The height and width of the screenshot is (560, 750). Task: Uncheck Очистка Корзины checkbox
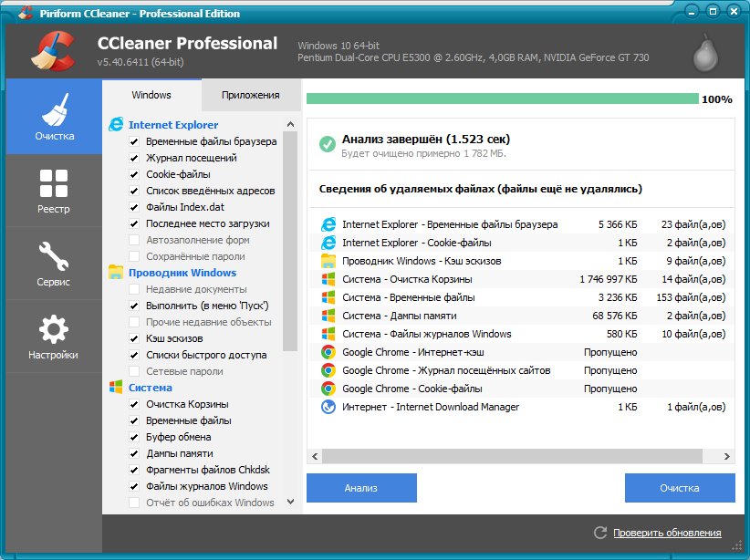134,404
